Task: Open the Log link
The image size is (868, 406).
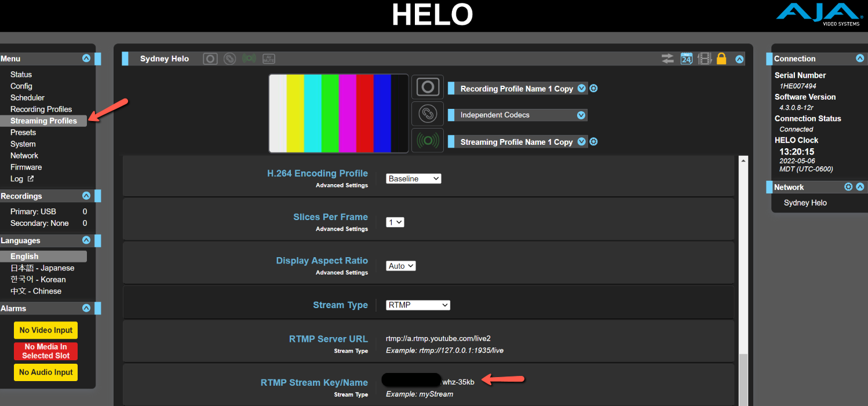Action: pyautogui.click(x=22, y=179)
